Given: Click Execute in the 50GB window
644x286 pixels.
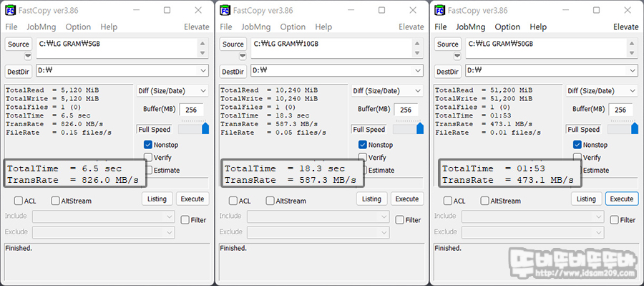Looking at the screenshot, I should (622, 199).
